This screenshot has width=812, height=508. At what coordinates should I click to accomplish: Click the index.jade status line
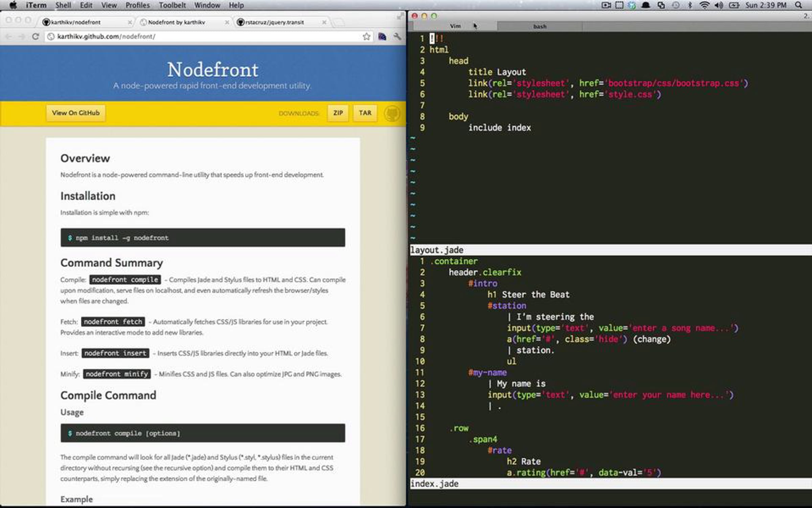[611, 484]
